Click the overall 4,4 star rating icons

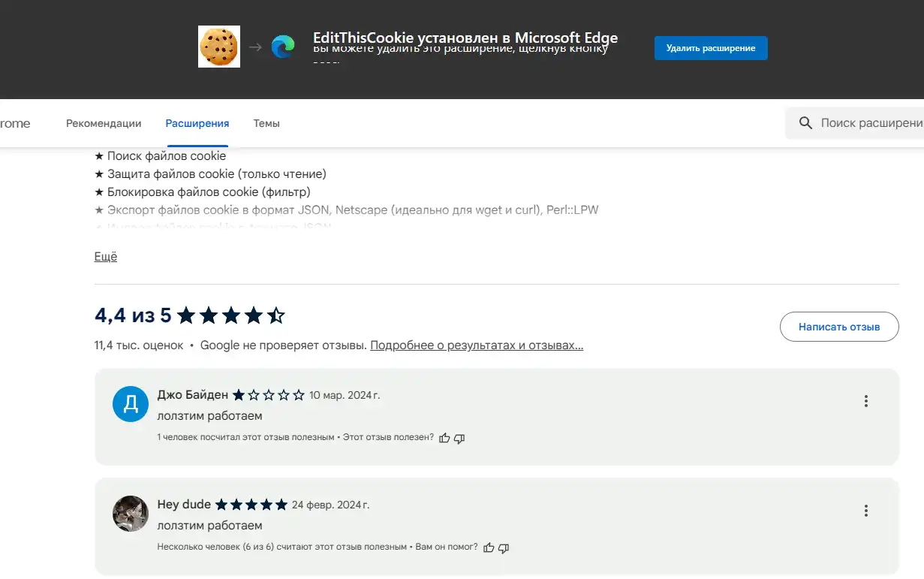tap(231, 315)
